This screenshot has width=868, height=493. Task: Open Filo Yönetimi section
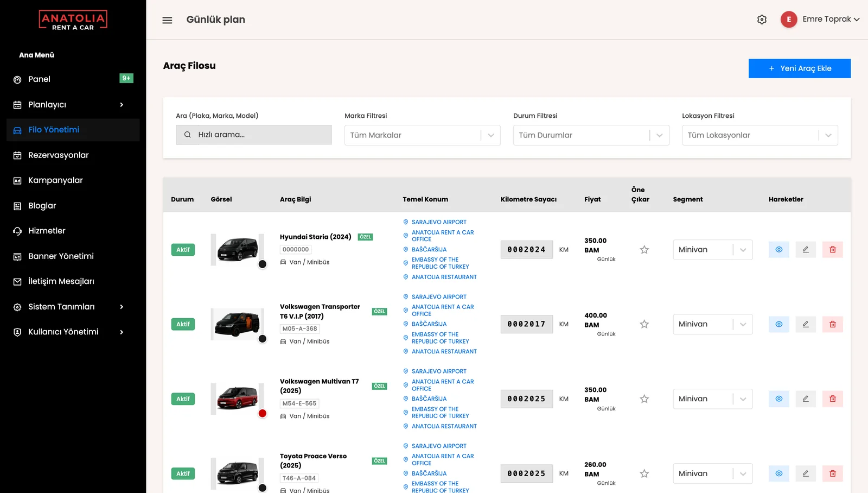pyautogui.click(x=73, y=130)
